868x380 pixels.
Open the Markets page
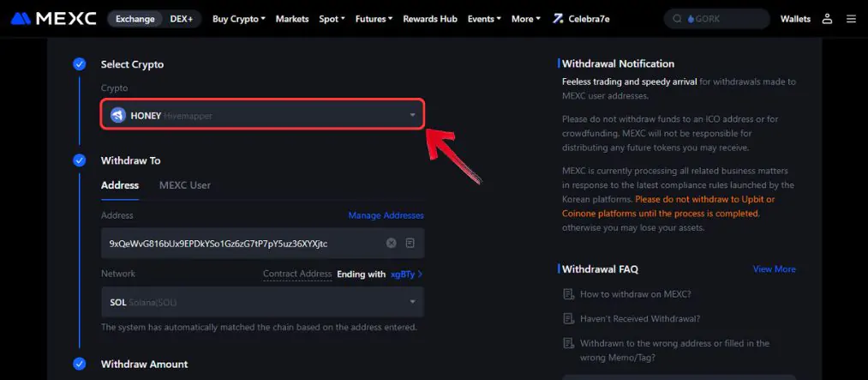coord(292,19)
